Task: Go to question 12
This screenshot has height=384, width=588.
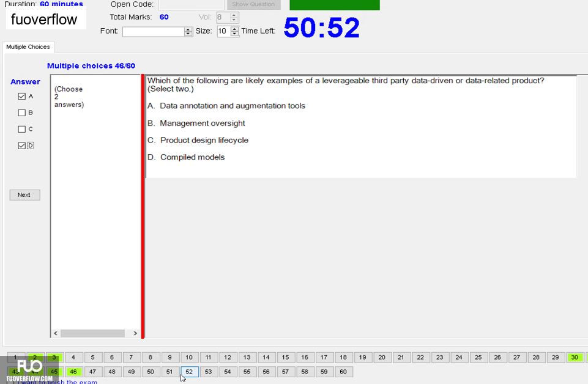Action: (228, 357)
